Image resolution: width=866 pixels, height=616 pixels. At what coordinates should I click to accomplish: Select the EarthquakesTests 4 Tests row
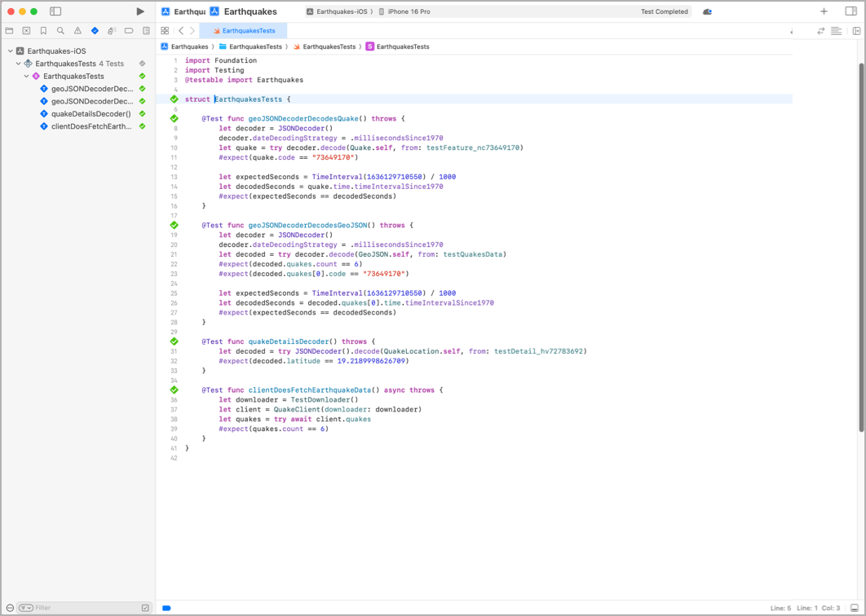(80, 64)
